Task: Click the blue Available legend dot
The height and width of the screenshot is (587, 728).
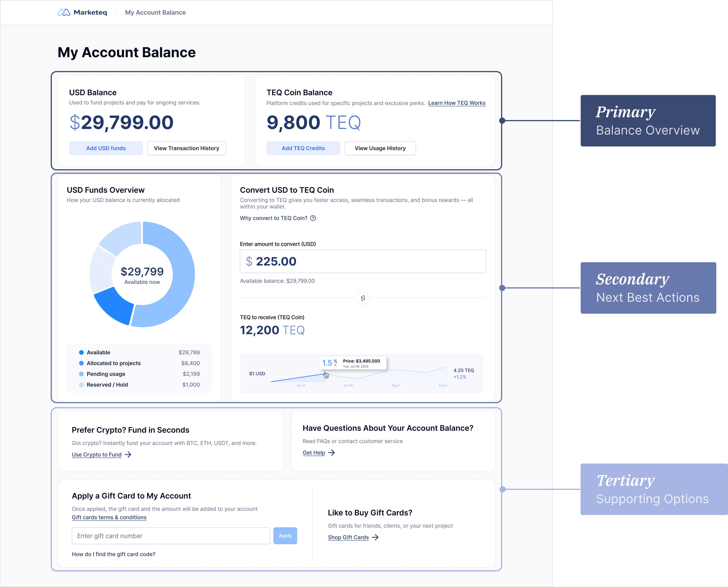Action: (x=81, y=352)
